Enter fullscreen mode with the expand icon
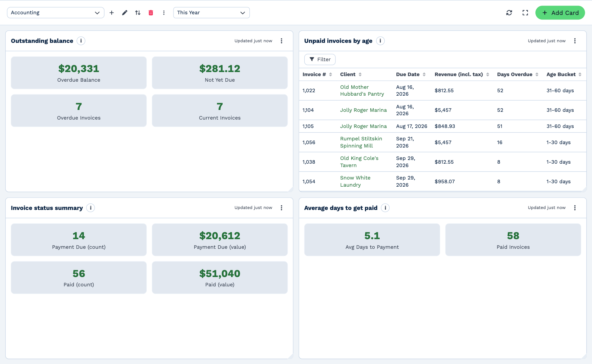The height and width of the screenshot is (364, 592). click(x=525, y=13)
